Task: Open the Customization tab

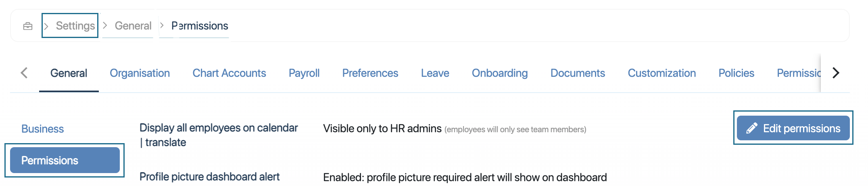Action: pos(661,73)
